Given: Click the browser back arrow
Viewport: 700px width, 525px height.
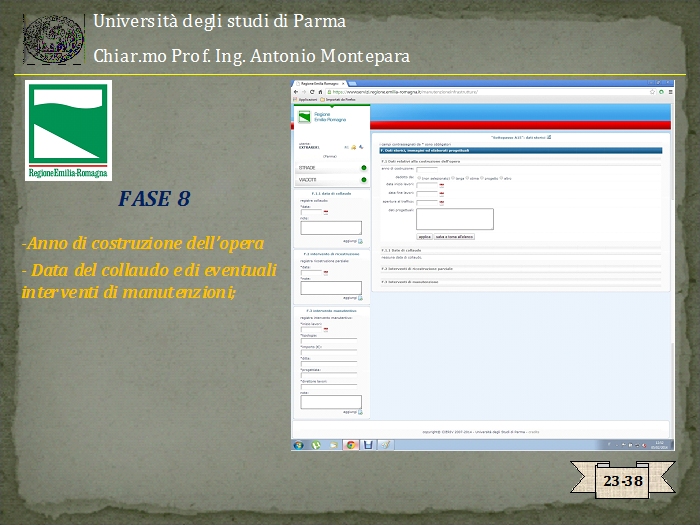Looking at the screenshot, I should coord(296,92).
